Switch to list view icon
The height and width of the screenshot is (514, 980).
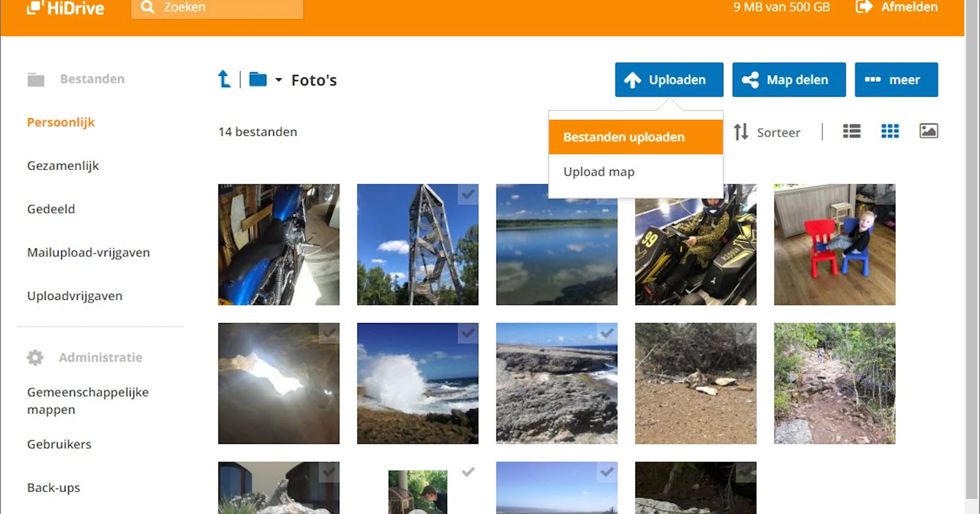coord(852,131)
